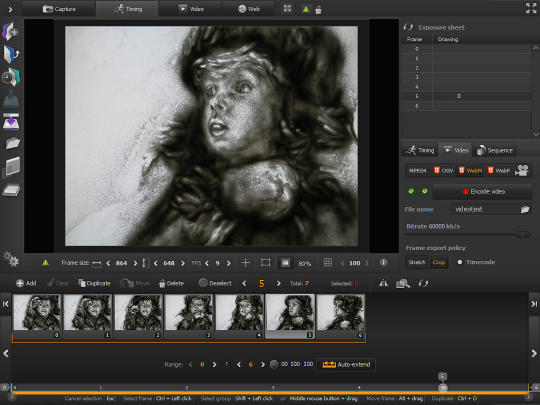
Task: Toggle fullscreen with the expand arrows icon
Action: pos(531,8)
